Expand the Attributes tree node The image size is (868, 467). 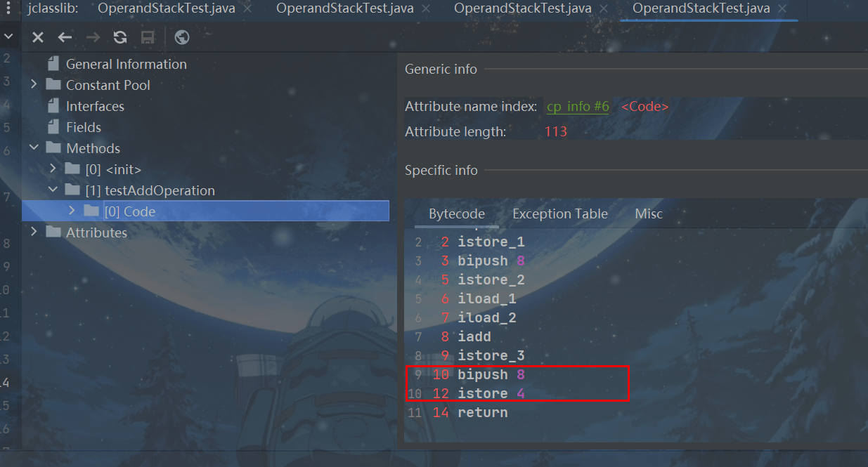click(34, 232)
